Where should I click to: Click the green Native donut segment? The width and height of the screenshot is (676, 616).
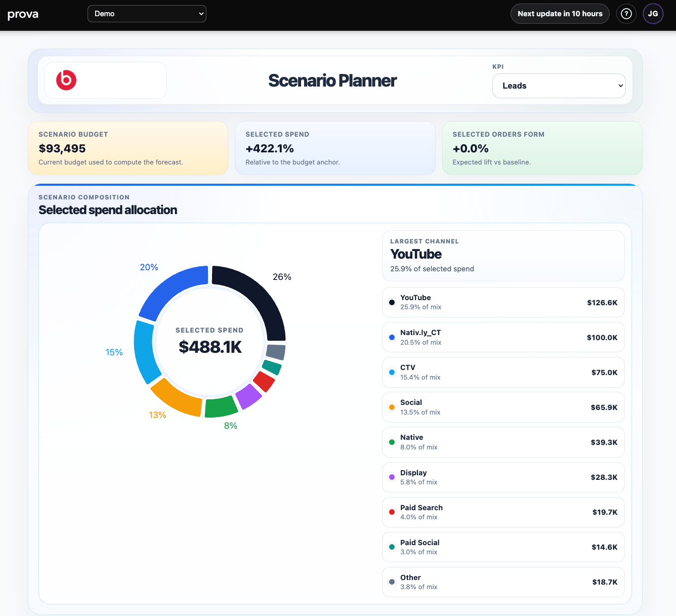[221, 406]
